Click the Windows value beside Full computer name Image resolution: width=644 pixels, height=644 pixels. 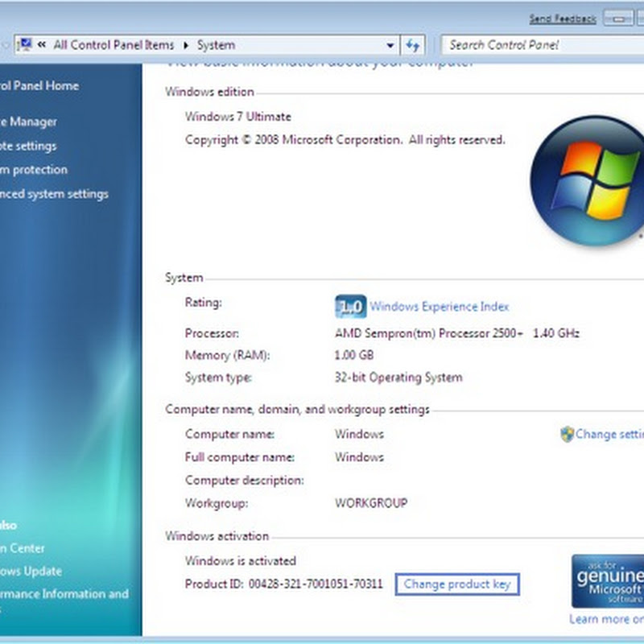[x=359, y=457]
